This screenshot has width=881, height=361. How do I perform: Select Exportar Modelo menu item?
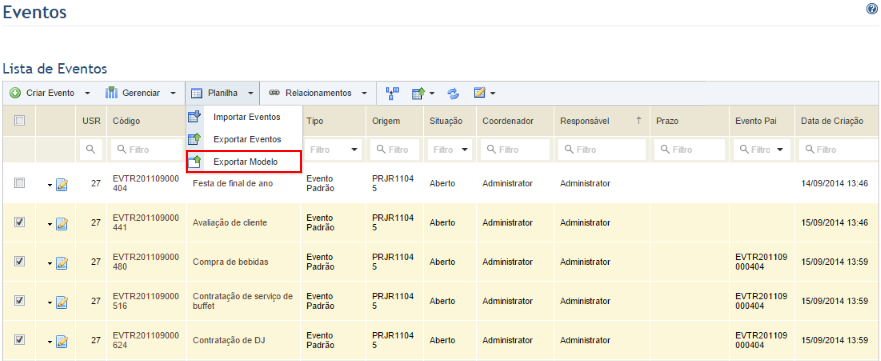pos(243,162)
